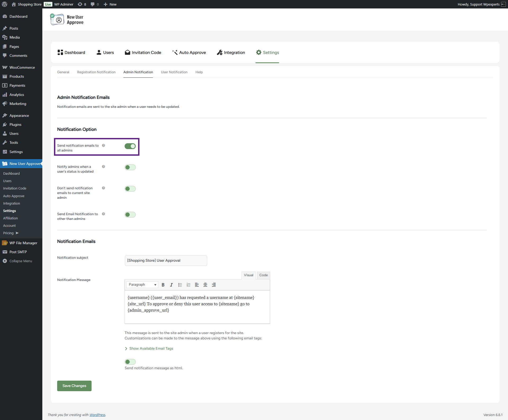508x420 pixels.
Task: Expand 'Show Available Email Tags'
Action: (151, 348)
